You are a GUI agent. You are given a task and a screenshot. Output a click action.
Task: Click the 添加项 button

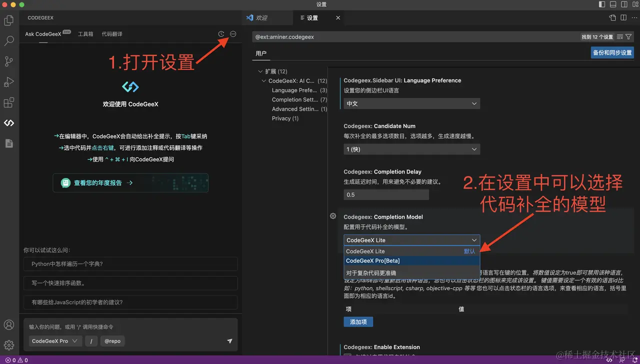(x=358, y=322)
